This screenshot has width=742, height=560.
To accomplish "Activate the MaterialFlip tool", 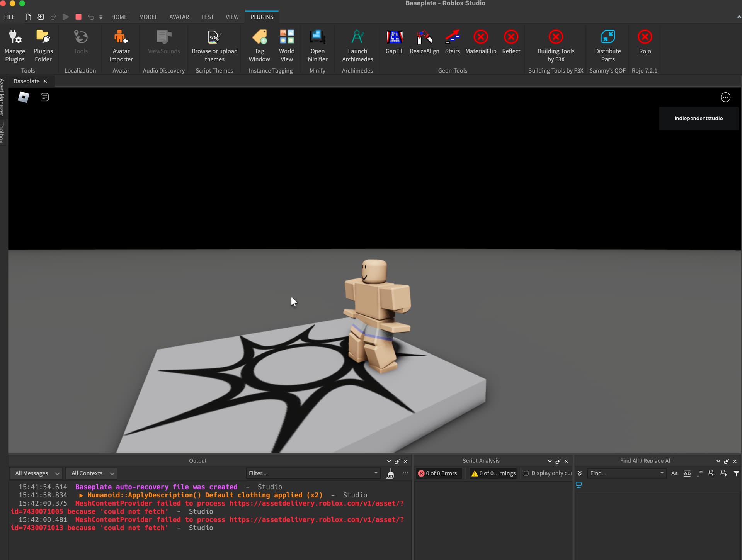I will [x=480, y=42].
